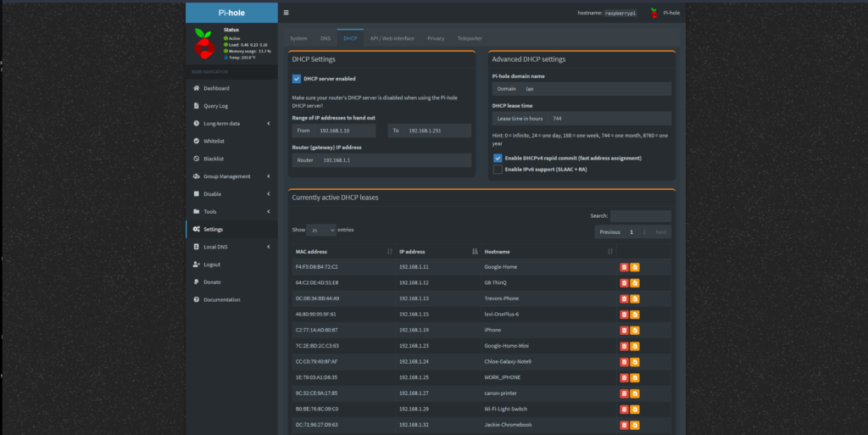Delete the Trevors-Phone lease

pyautogui.click(x=624, y=298)
